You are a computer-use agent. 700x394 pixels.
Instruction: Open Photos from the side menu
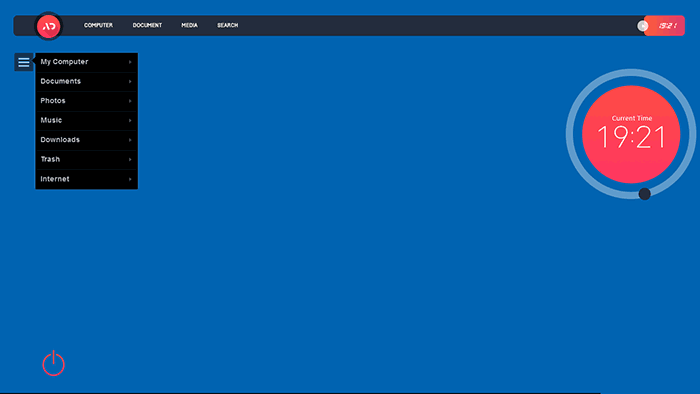click(x=87, y=101)
